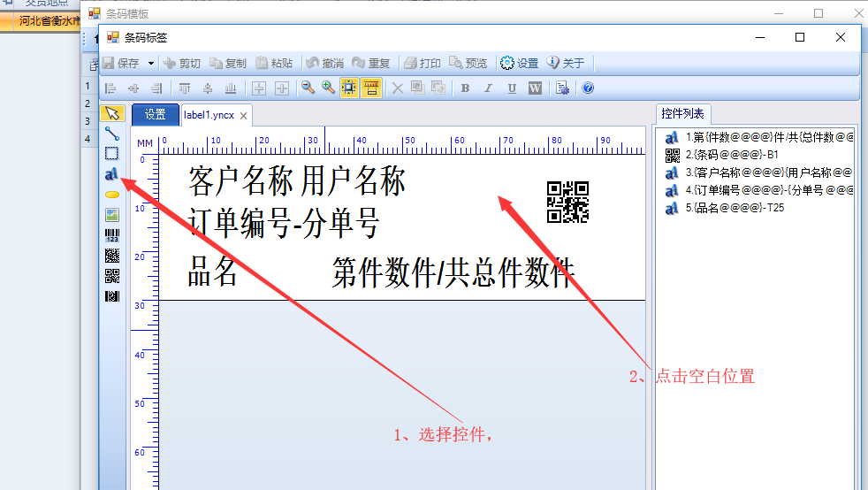Select the pointer arrow tool
The height and width of the screenshot is (490, 868).
pyautogui.click(x=111, y=113)
